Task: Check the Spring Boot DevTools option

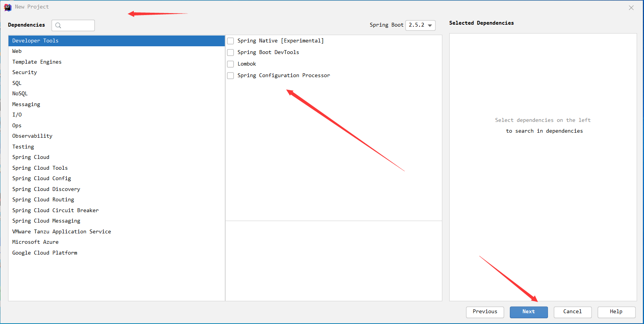Action: 231,52
